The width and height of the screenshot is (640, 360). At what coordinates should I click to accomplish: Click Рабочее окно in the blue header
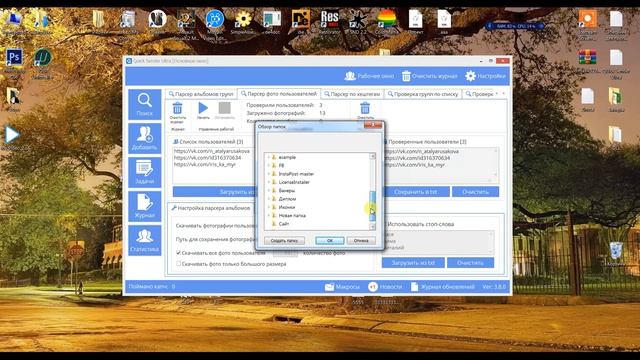tap(369, 76)
